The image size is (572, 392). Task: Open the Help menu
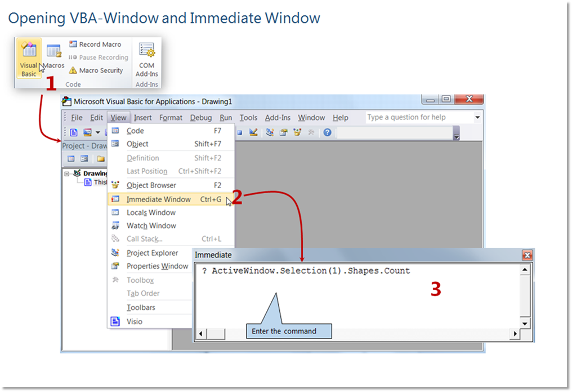pyautogui.click(x=341, y=118)
